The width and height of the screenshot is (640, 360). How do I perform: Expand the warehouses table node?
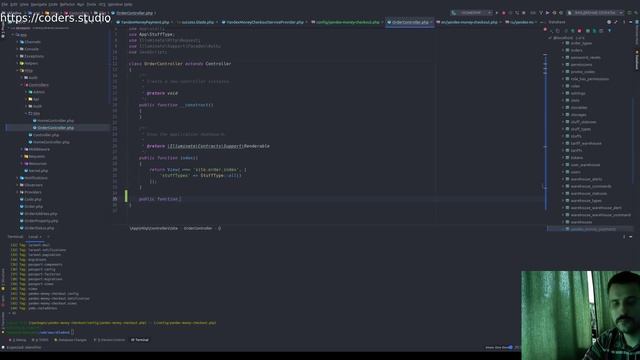tap(563, 222)
